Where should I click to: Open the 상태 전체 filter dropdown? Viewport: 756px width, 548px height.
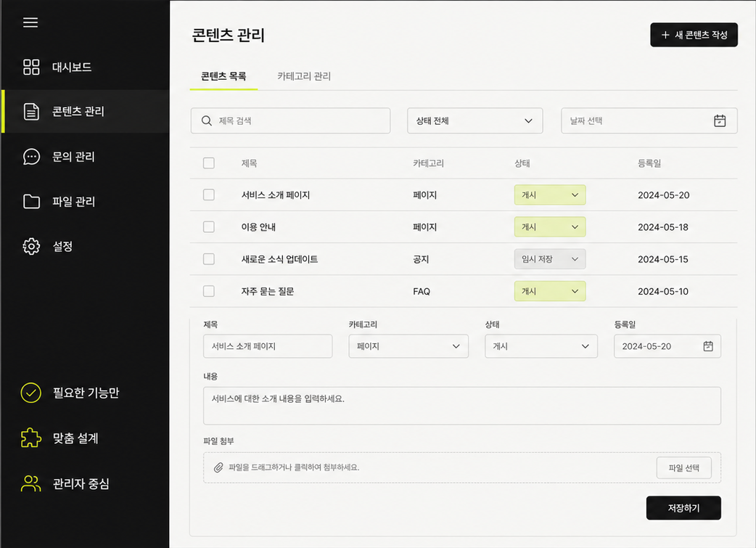(475, 120)
